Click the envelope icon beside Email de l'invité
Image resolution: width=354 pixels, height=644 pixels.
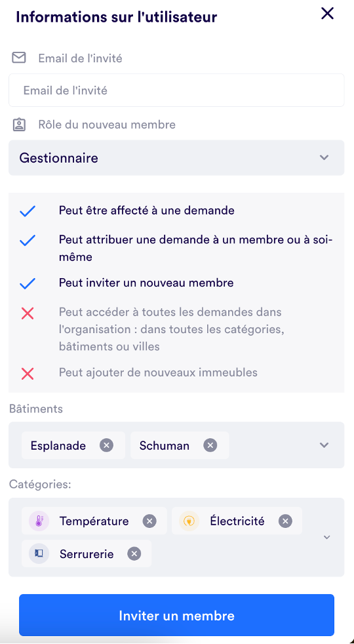(x=19, y=58)
